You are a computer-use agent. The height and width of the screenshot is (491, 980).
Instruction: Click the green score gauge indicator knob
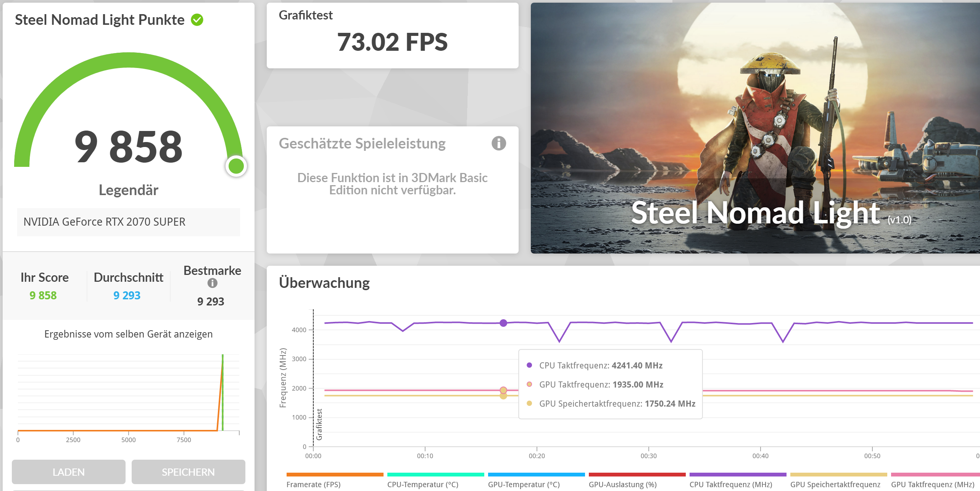236,166
